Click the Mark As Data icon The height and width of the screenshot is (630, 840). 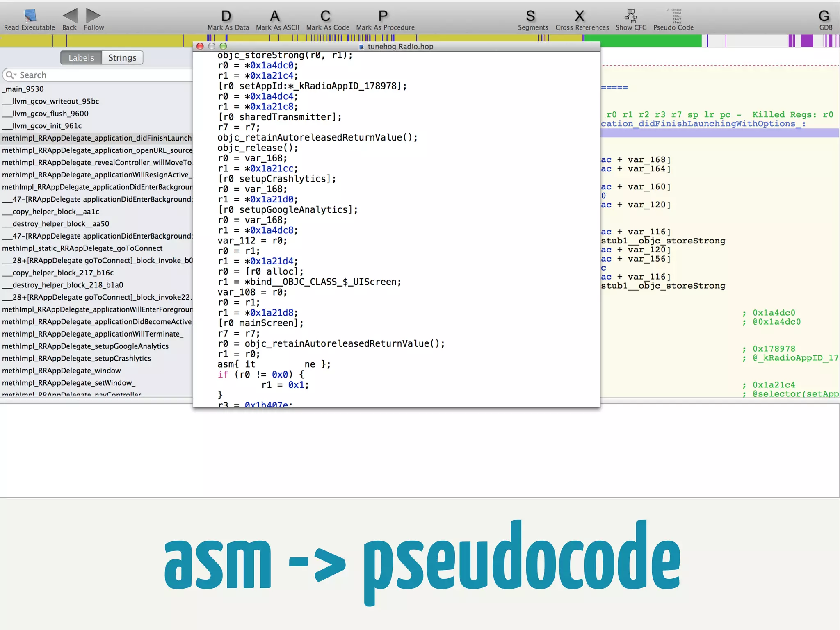tap(226, 16)
